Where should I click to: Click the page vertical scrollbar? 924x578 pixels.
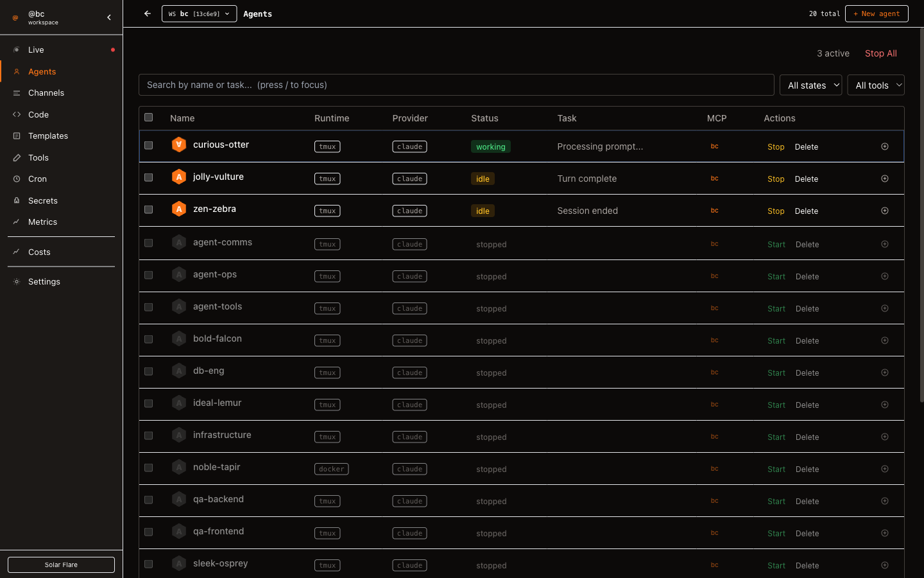coord(922,215)
